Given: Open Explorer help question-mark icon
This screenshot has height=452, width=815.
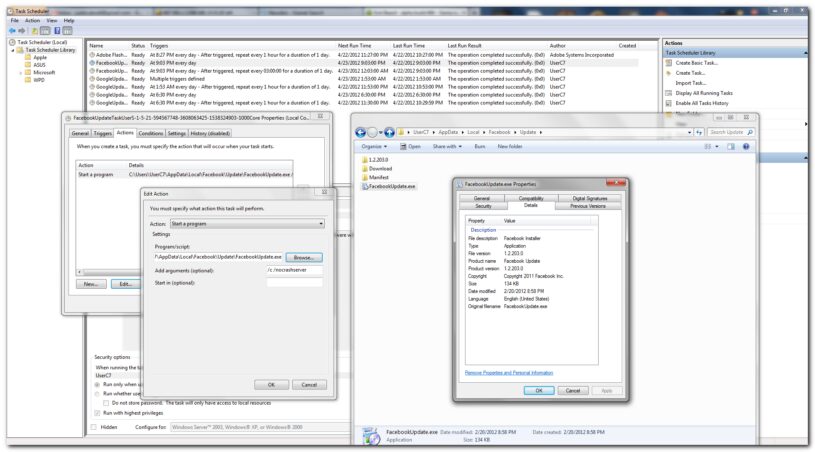Looking at the screenshot, I should pos(746,147).
